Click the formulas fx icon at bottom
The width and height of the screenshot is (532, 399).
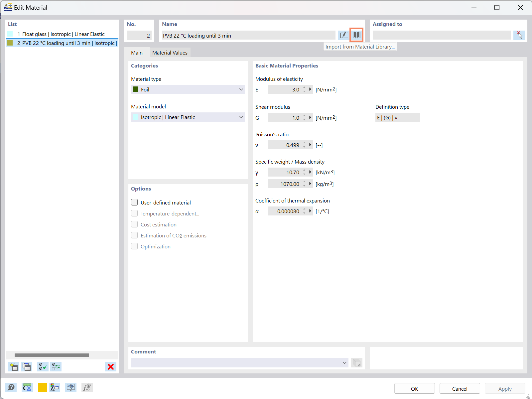pos(87,387)
